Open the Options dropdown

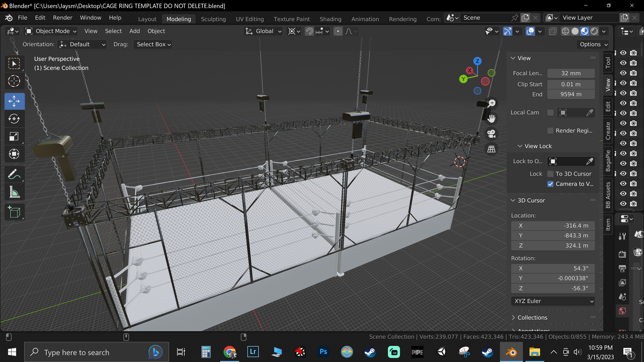pos(593,44)
